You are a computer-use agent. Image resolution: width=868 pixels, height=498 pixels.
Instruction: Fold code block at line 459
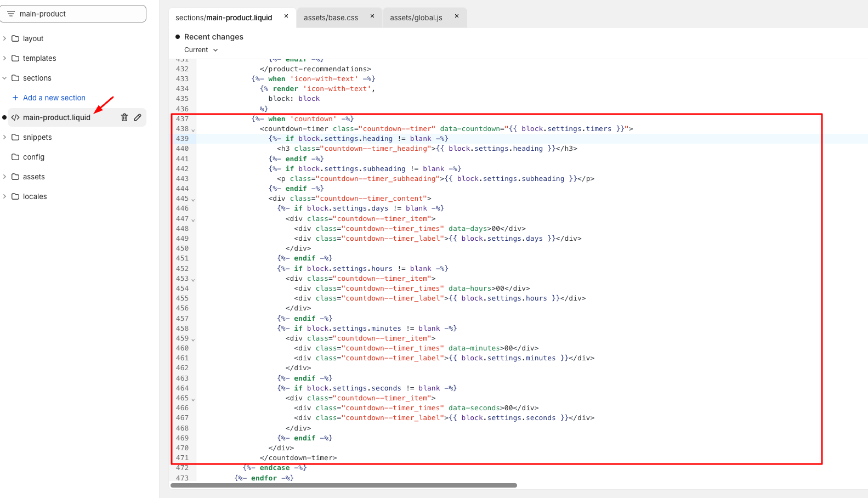pos(193,339)
